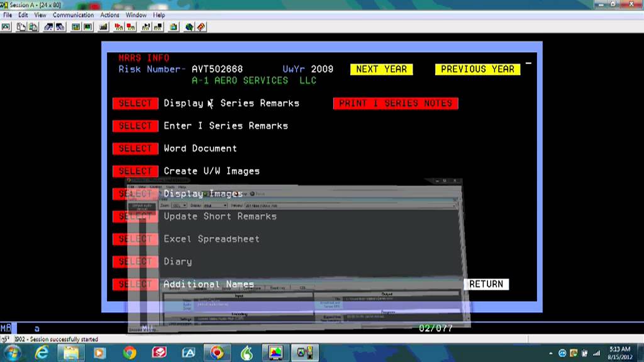644x362 pixels.
Task: Click SELECT beside Create U/W Images
Action: 136,171
